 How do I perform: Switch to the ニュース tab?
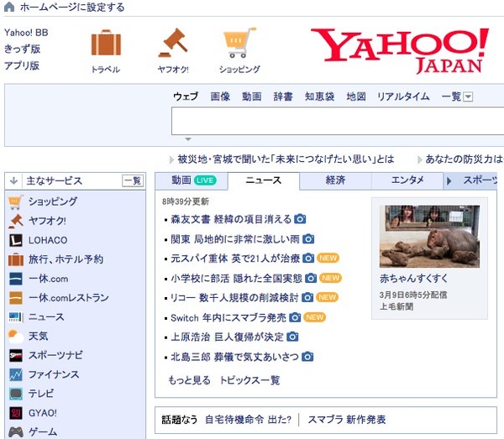pos(264,180)
